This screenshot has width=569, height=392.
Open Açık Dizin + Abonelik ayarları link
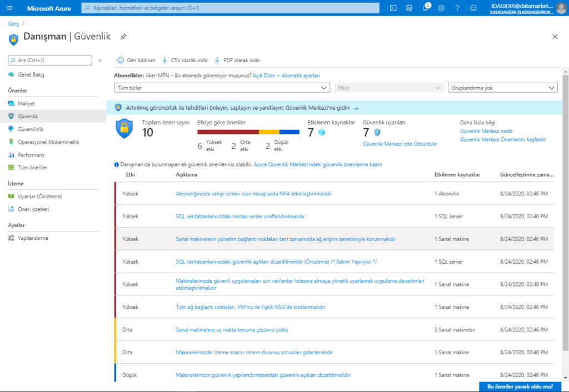[x=286, y=76]
